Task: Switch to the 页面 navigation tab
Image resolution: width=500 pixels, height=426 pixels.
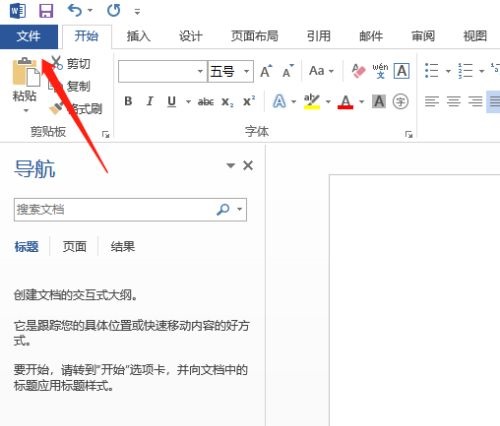Action: click(x=75, y=247)
